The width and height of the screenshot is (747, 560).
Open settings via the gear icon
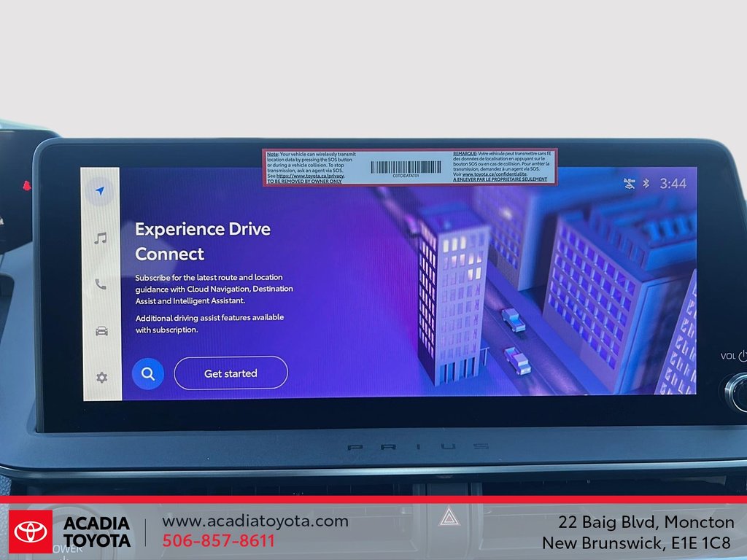coord(101,377)
